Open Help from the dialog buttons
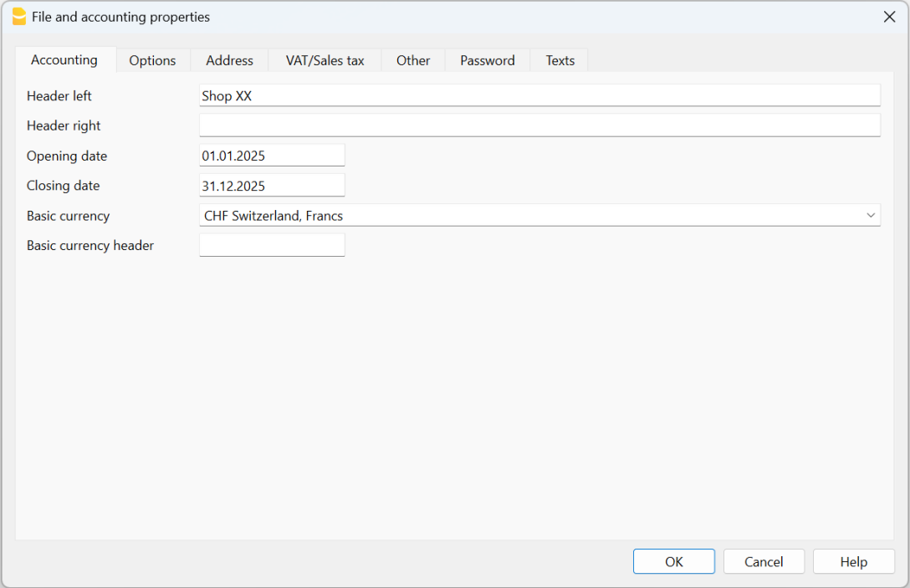This screenshot has width=910, height=588. (x=853, y=562)
